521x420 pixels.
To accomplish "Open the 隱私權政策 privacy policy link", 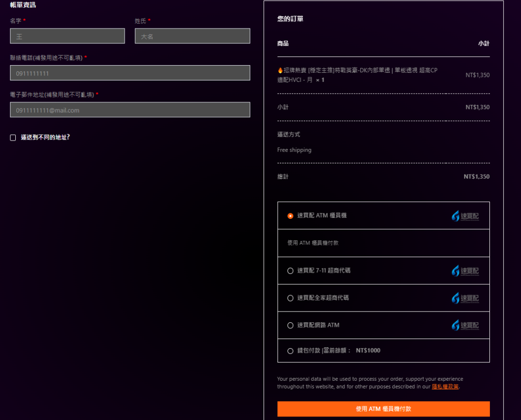I will [445, 386].
